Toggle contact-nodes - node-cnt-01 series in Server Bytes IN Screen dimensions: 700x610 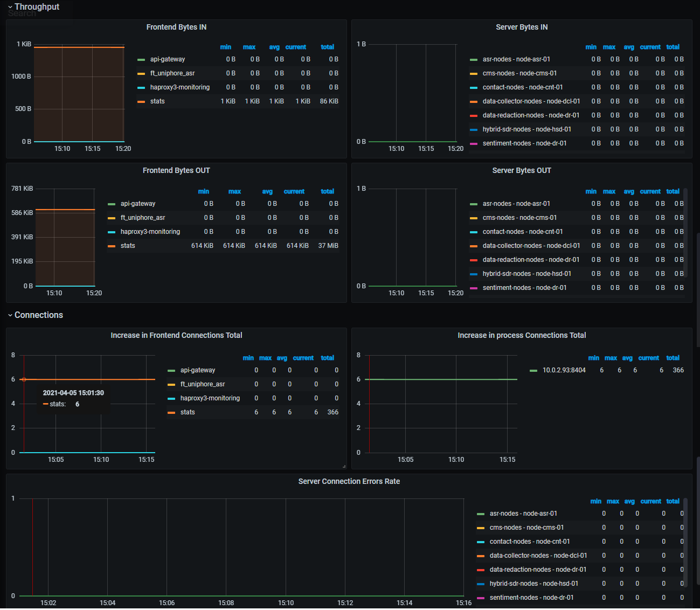point(523,87)
